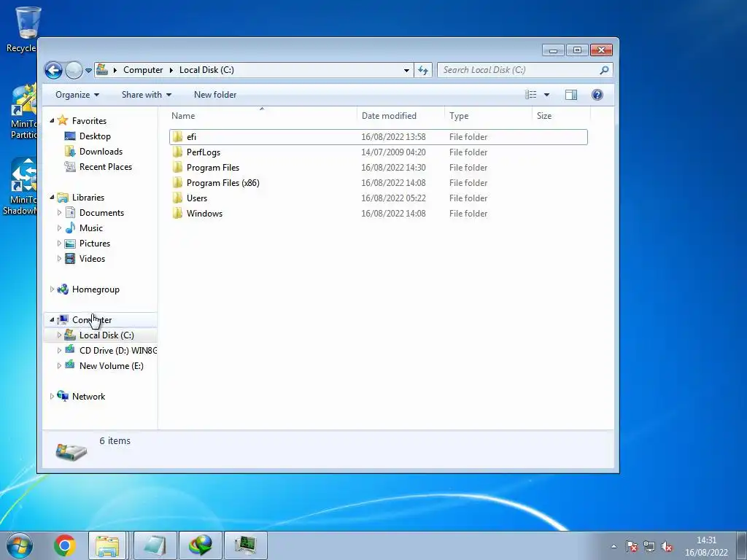The width and height of the screenshot is (747, 560).
Task: Open the Share with menu
Action: 146,95
